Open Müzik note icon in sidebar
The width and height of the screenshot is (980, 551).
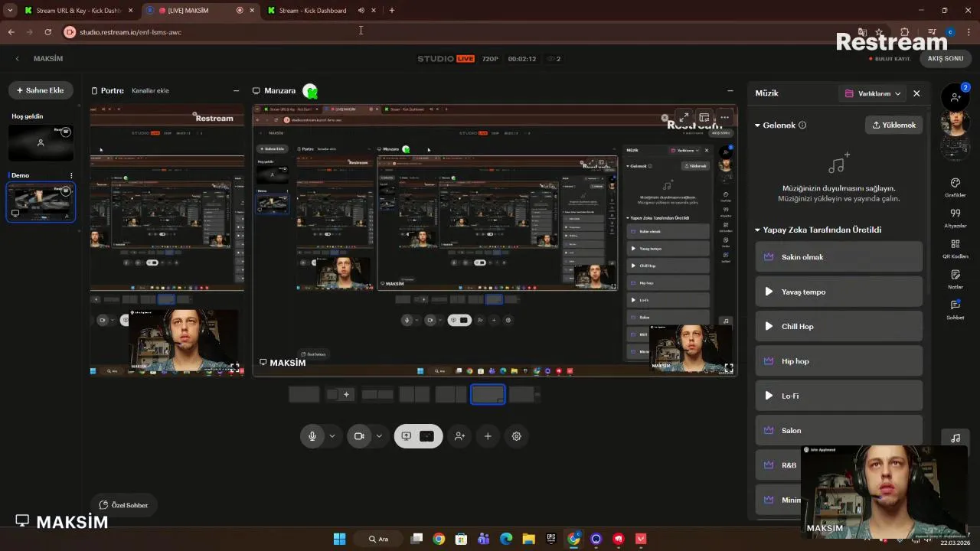tap(955, 439)
